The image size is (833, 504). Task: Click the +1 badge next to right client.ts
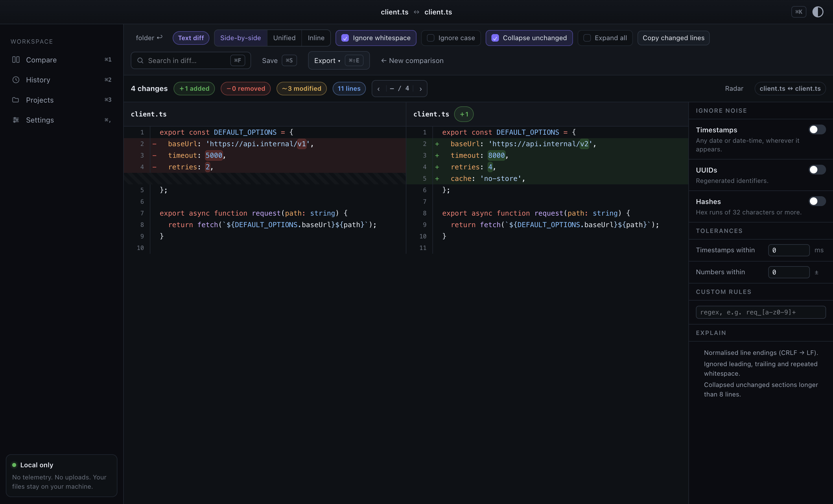coord(464,114)
